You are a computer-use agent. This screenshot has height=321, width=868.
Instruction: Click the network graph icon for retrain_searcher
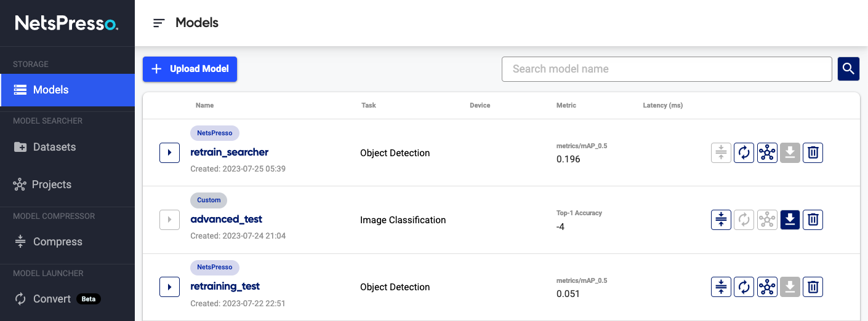pyautogui.click(x=767, y=153)
